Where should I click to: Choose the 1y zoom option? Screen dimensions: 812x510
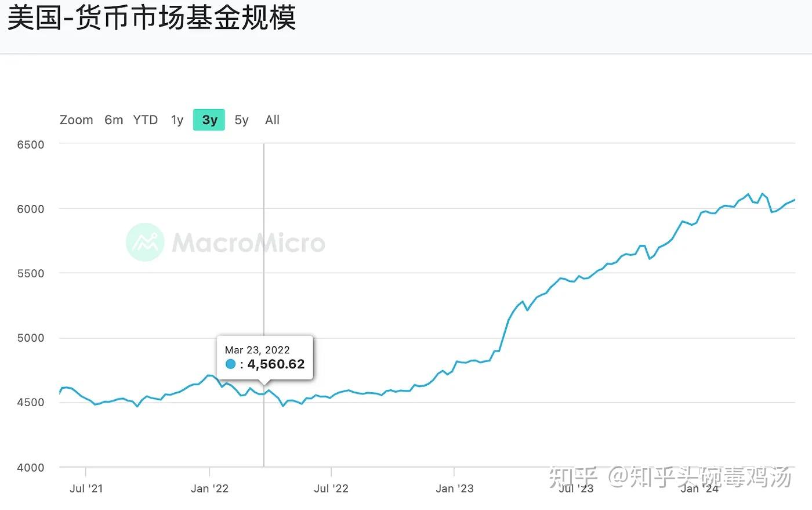coord(177,120)
